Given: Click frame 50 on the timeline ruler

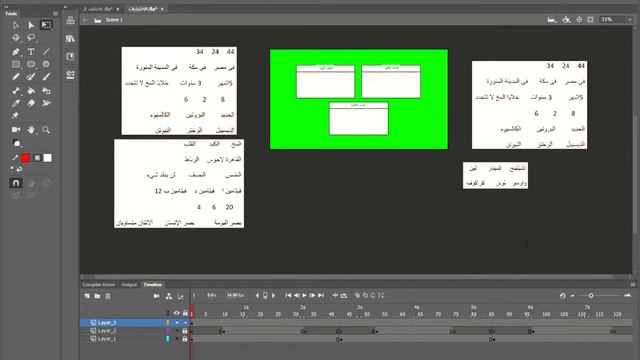Looking at the screenshot, I should pyautogui.click(x=367, y=314).
